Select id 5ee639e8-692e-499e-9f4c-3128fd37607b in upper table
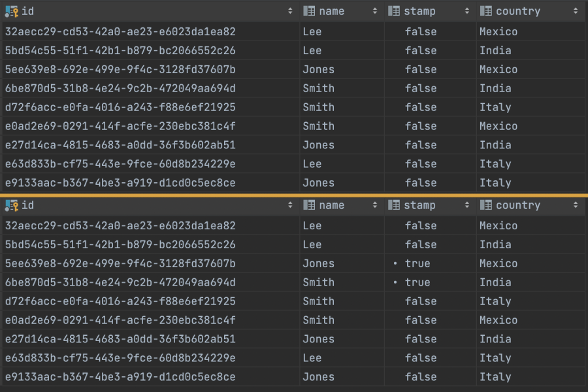This screenshot has width=588, height=392. click(120, 70)
